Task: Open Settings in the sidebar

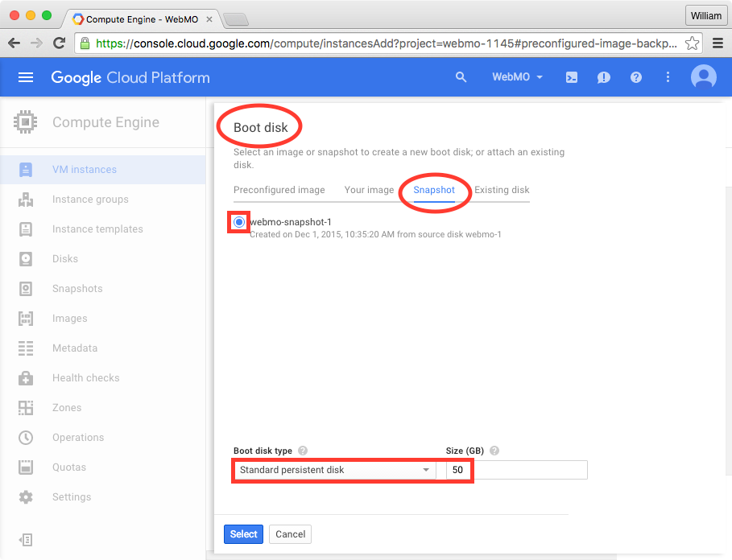Action: [103, 497]
